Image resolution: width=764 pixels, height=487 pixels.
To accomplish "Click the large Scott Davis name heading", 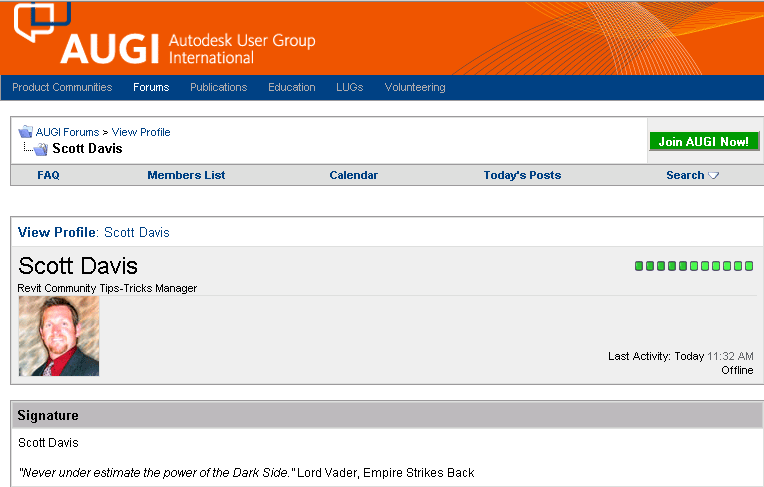I will click(78, 266).
